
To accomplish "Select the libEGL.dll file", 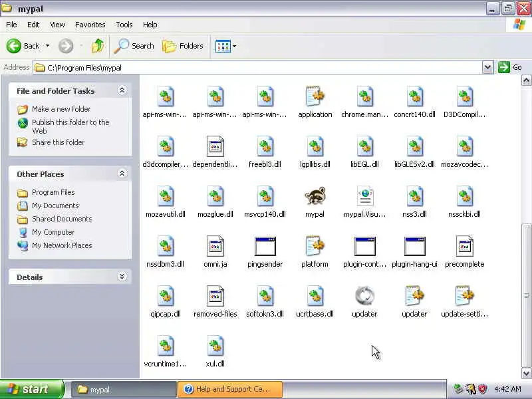I will coord(364,146).
